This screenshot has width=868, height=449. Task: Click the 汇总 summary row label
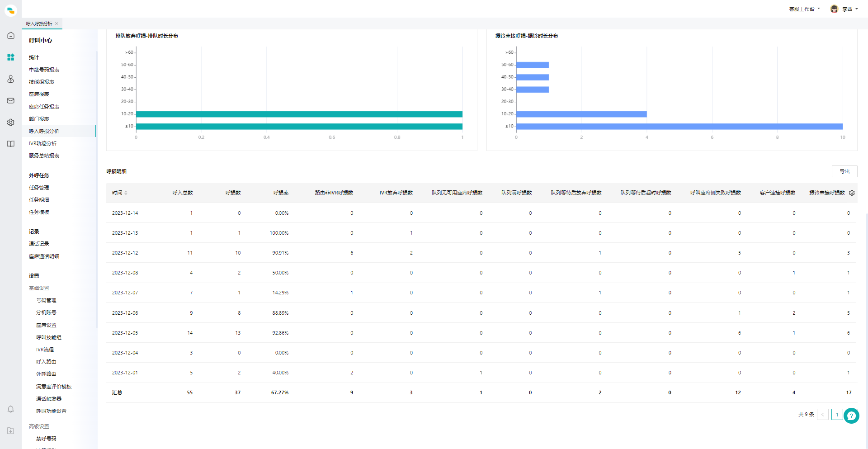tap(117, 392)
